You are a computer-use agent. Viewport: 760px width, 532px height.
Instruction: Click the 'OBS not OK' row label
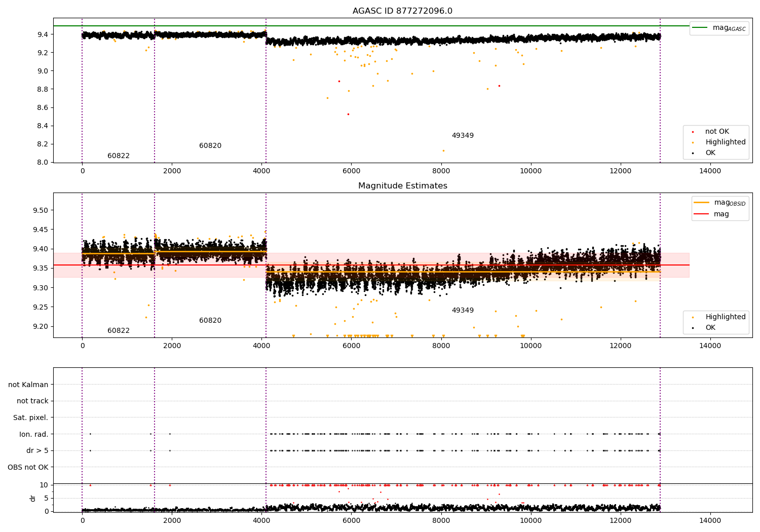(28, 467)
